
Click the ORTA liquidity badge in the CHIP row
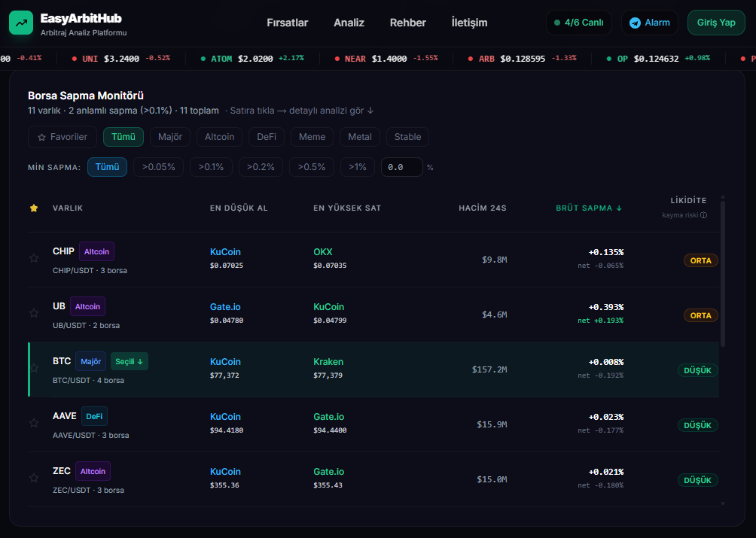[700, 260]
